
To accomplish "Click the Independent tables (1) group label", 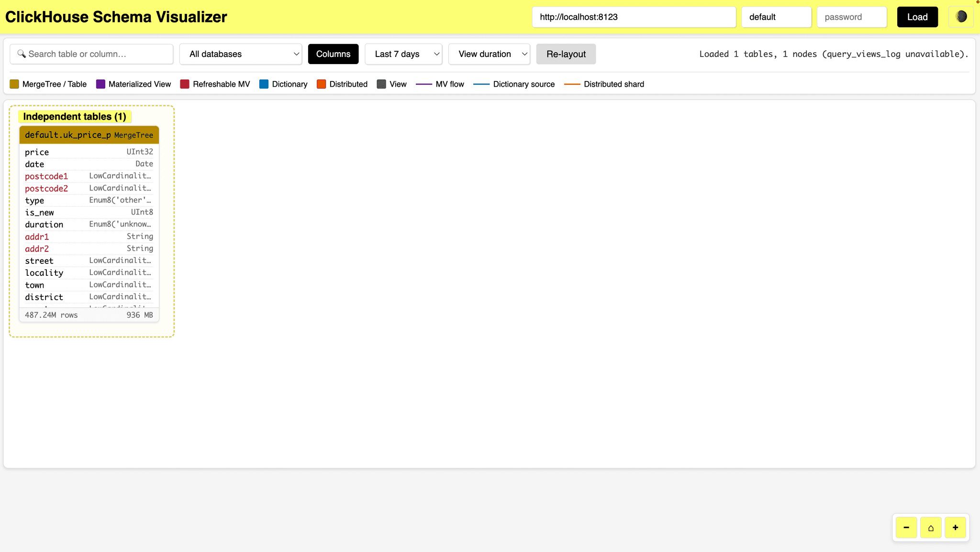I will (75, 116).
